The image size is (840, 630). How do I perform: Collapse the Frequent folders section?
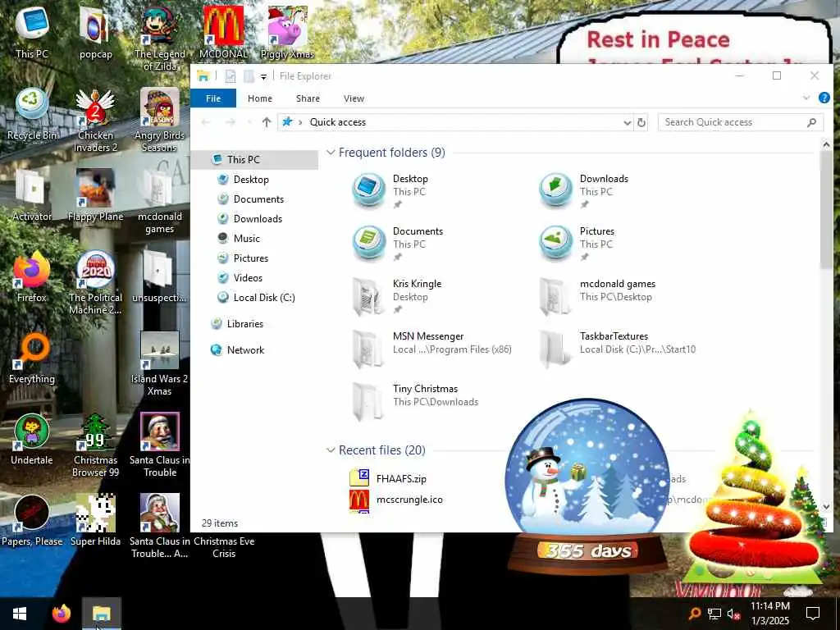331,153
